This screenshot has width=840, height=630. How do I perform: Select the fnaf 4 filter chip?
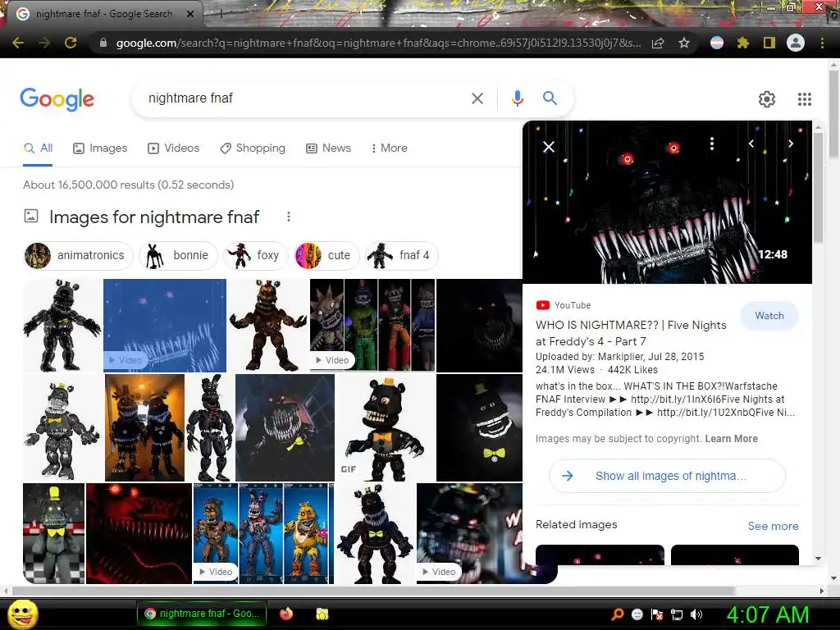(x=402, y=256)
